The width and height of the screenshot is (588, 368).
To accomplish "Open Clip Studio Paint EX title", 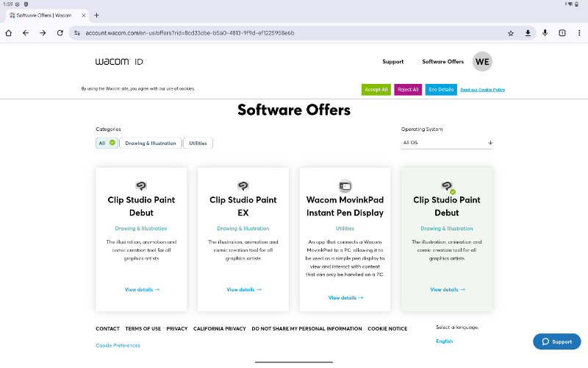I will (x=243, y=206).
